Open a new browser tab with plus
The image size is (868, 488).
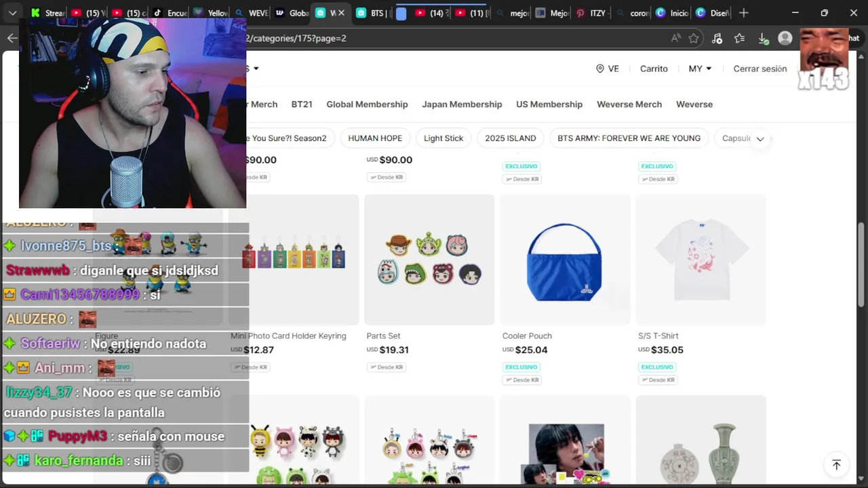tap(744, 13)
